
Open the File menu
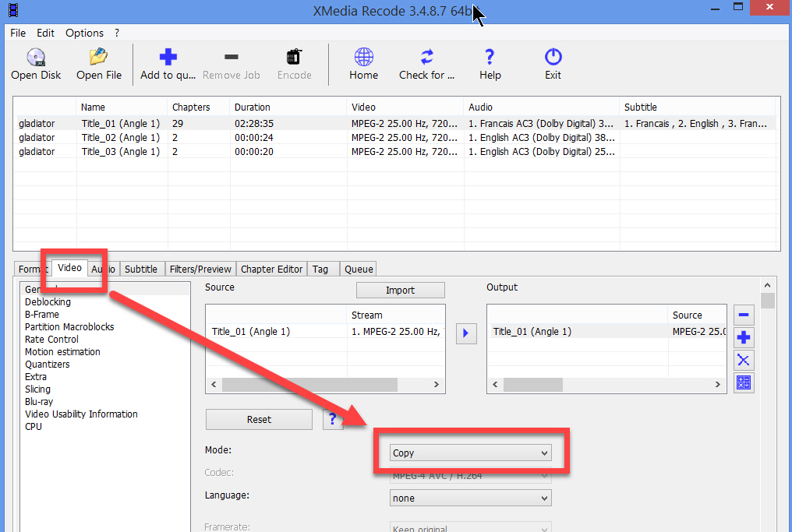pos(18,33)
